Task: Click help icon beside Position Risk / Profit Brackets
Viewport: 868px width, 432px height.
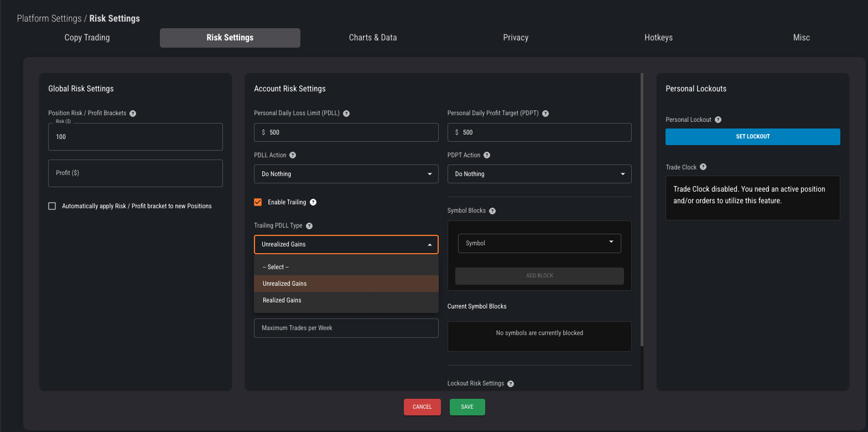Action: click(x=133, y=114)
